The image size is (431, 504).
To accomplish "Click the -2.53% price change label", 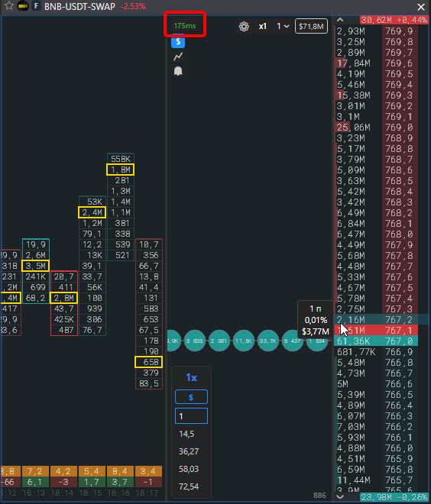I will (133, 6).
